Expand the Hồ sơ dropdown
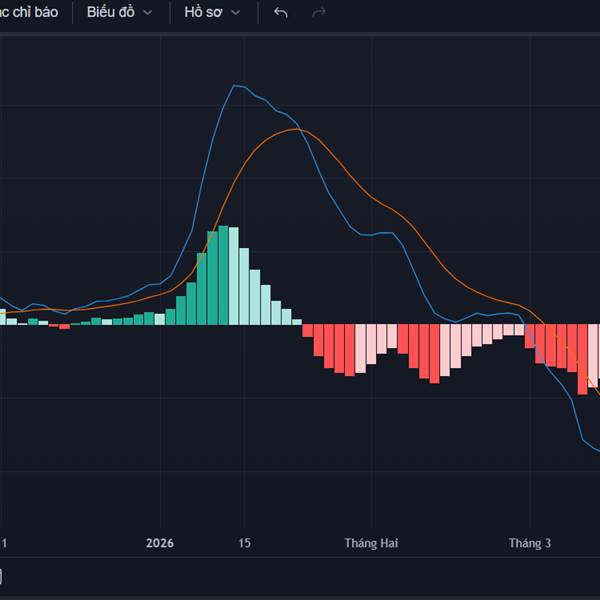 click(x=212, y=13)
